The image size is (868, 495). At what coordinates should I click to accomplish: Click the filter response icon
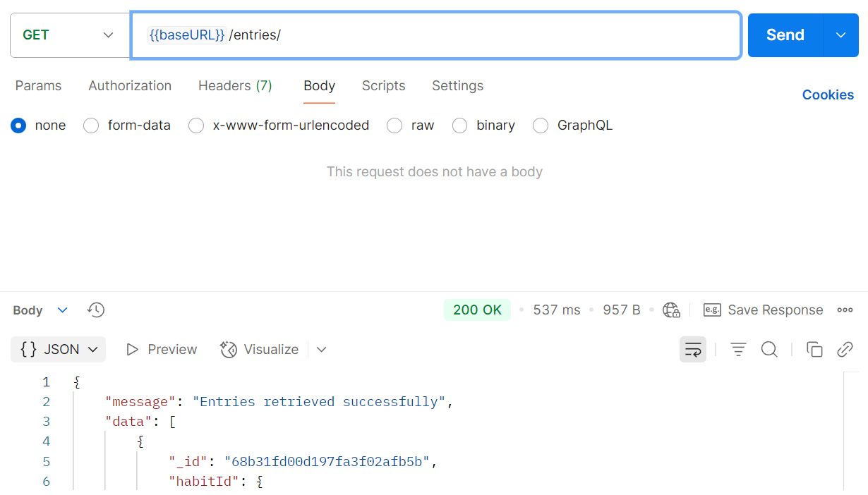tap(738, 349)
